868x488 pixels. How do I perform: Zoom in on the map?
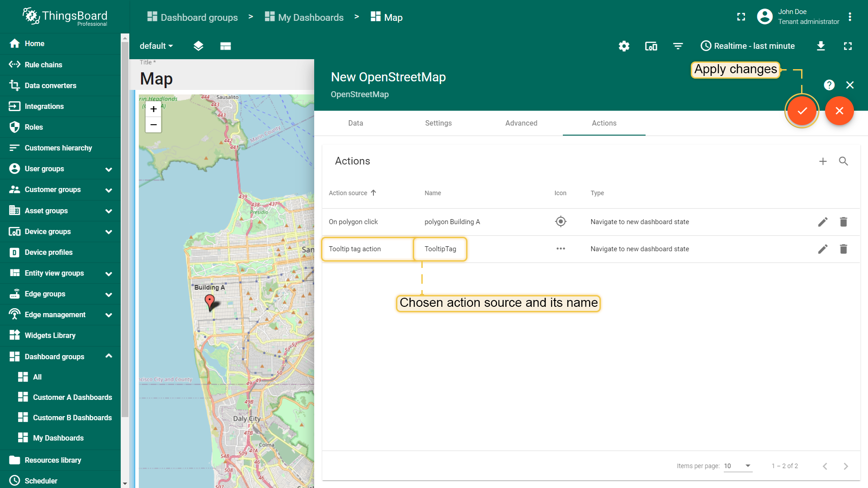tap(154, 109)
